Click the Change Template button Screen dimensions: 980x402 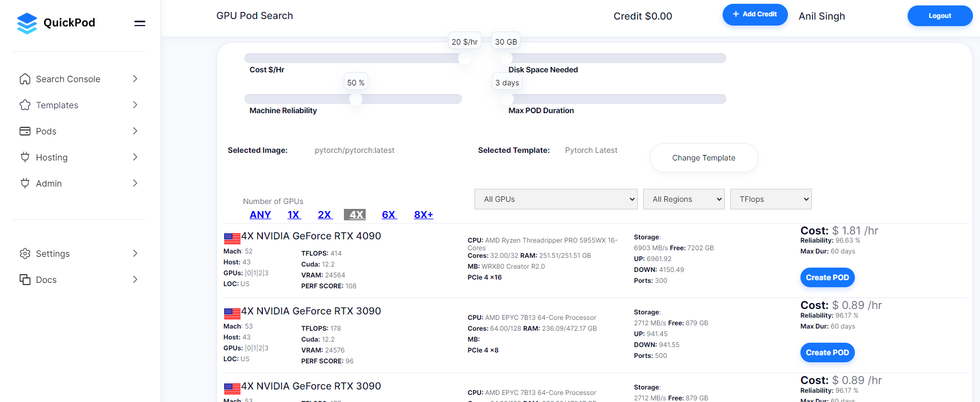pos(704,158)
